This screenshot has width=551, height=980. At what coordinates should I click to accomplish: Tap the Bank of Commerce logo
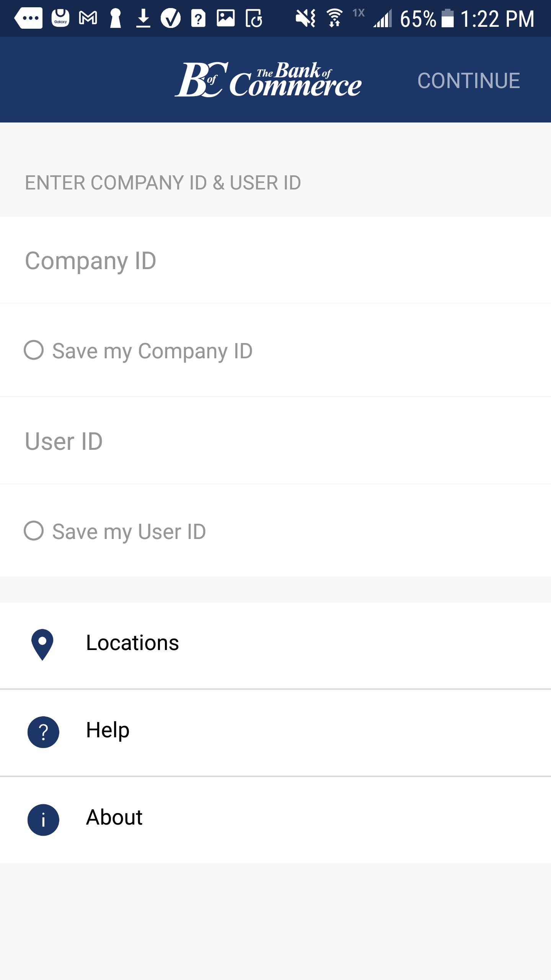[268, 80]
